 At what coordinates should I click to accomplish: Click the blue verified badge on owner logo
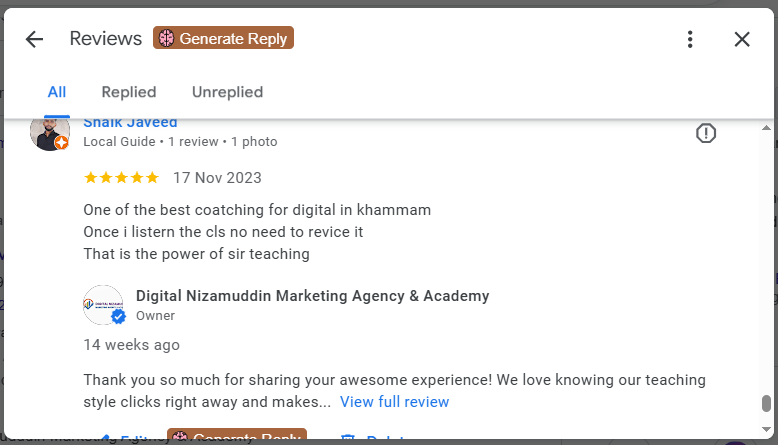(x=118, y=317)
